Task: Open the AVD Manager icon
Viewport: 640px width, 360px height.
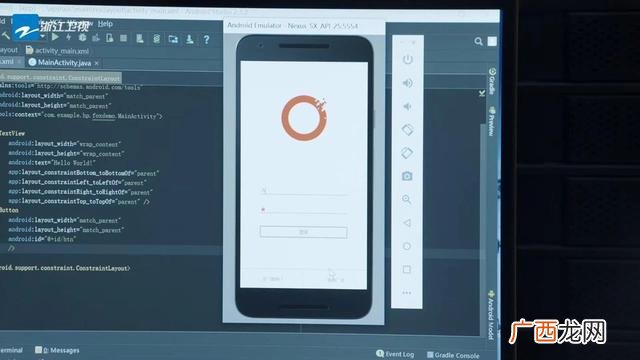Action: click(140, 39)
